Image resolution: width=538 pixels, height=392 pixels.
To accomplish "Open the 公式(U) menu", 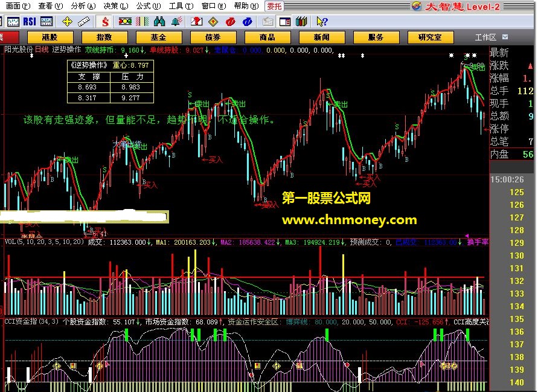I will coord(148,6).
